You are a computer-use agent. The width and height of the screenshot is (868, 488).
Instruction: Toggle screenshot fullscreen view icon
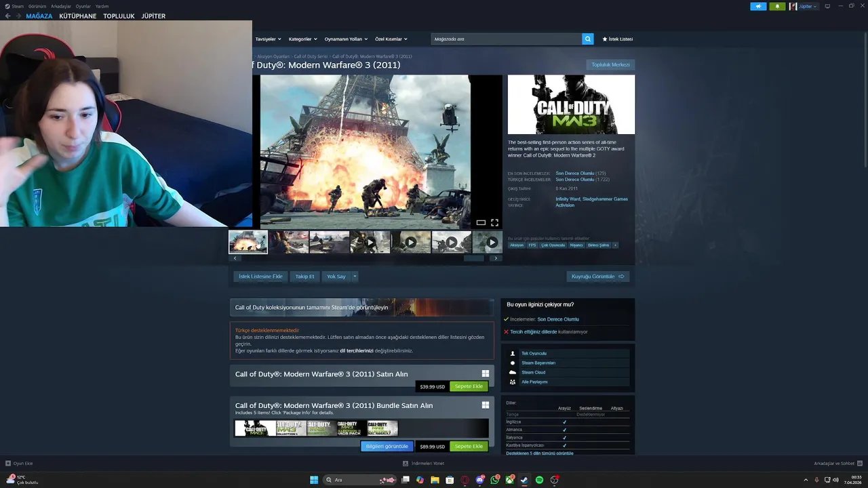coord(494,222)
